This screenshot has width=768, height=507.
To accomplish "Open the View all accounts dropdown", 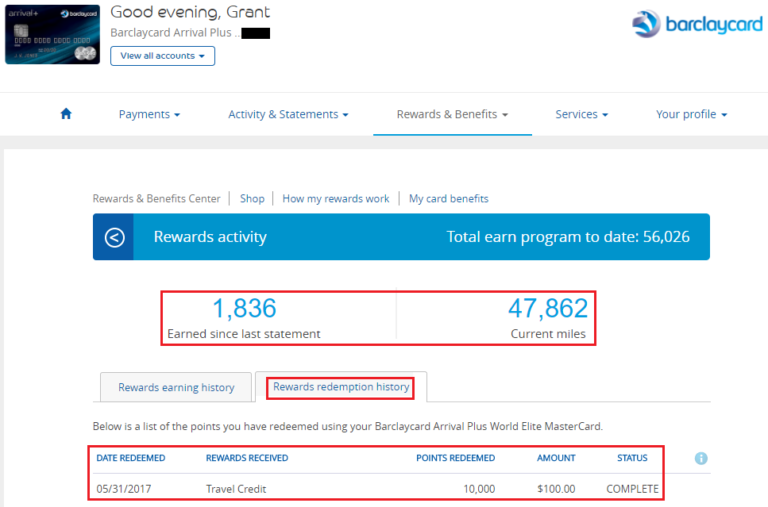I will point(163,56).
